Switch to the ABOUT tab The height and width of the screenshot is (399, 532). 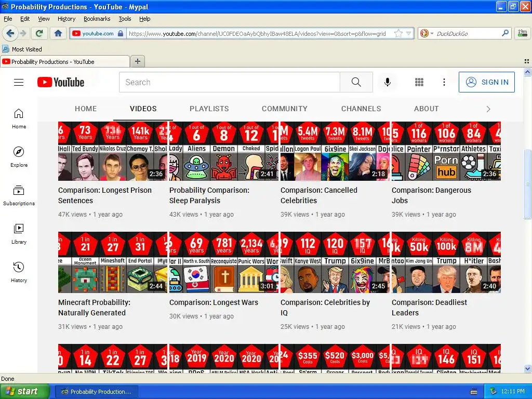click(426, 109)
